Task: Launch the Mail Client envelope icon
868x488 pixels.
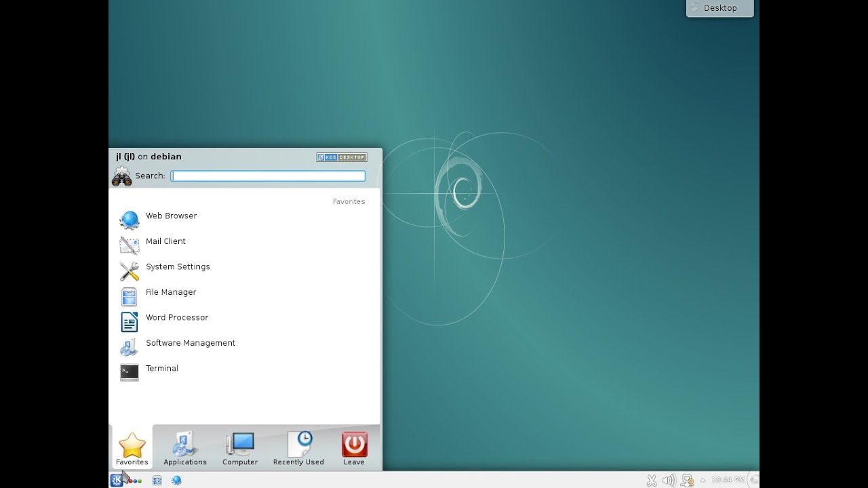Action: [x=129, y=245]
